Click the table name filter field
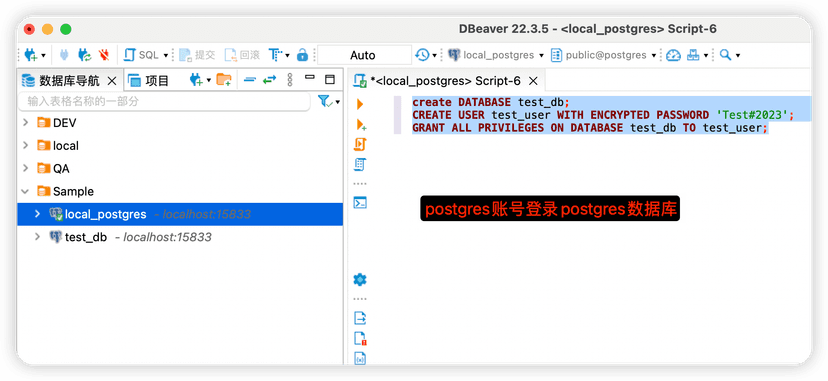Image resolution: width=828 pixels, height=381 pixels. tap(164, 101)
